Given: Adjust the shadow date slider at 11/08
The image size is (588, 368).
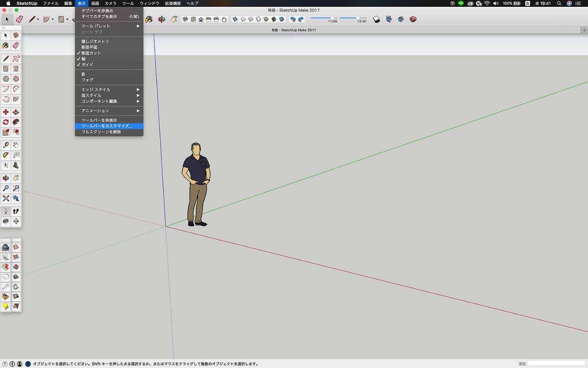Looking at the screenshot, I should click(x=333, y=18).
